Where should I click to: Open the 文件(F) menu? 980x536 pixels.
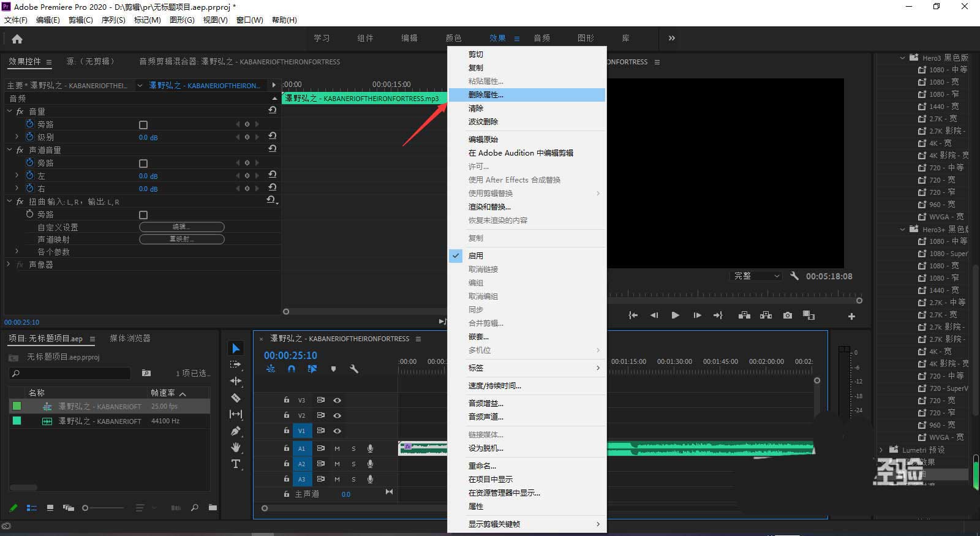[16, 20]
